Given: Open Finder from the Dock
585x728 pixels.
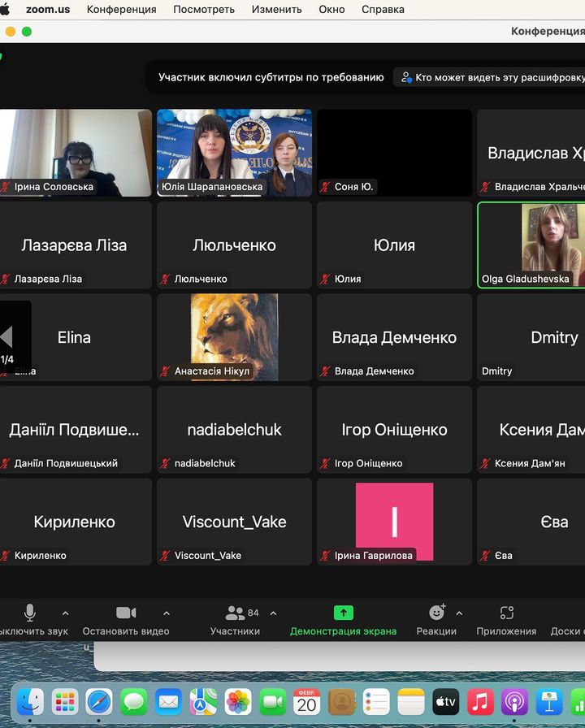Looking at the screenshot, I should (x=31, y=701).
